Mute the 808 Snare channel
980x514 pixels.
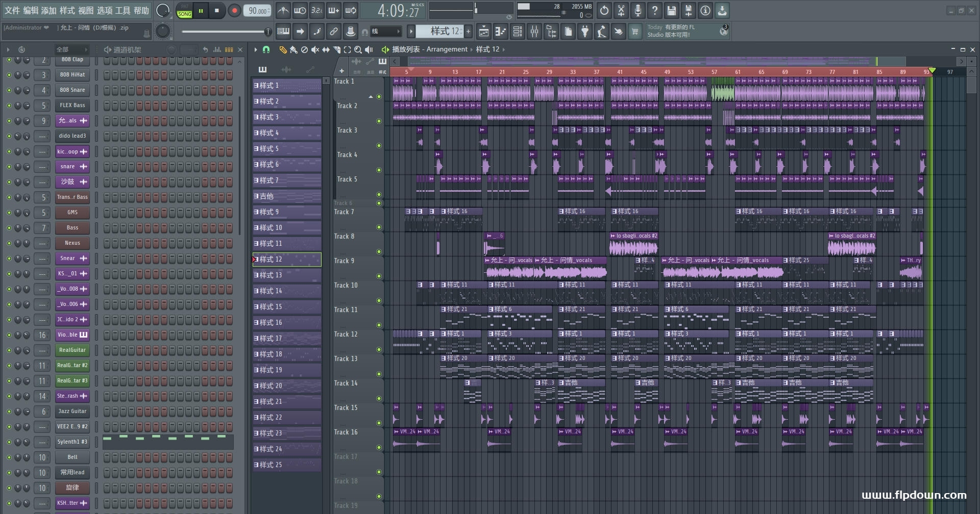9,90
